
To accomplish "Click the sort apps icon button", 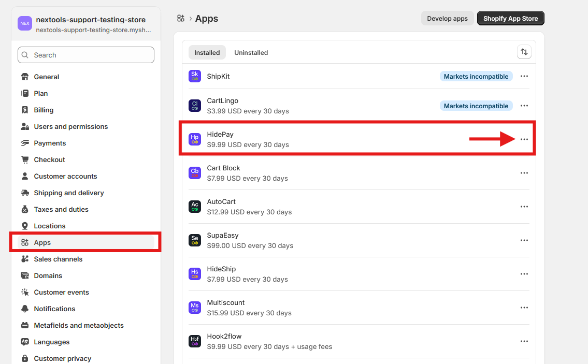I will [524, 52].
